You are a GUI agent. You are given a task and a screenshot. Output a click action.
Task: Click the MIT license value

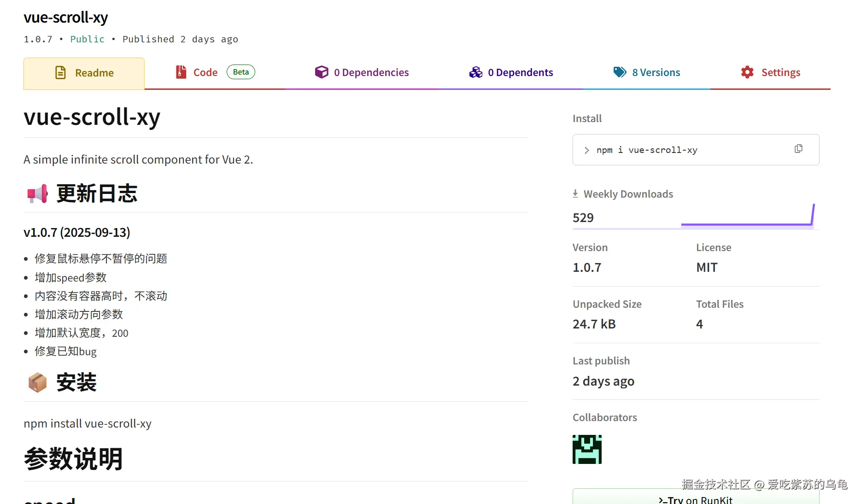click(707, 268)
